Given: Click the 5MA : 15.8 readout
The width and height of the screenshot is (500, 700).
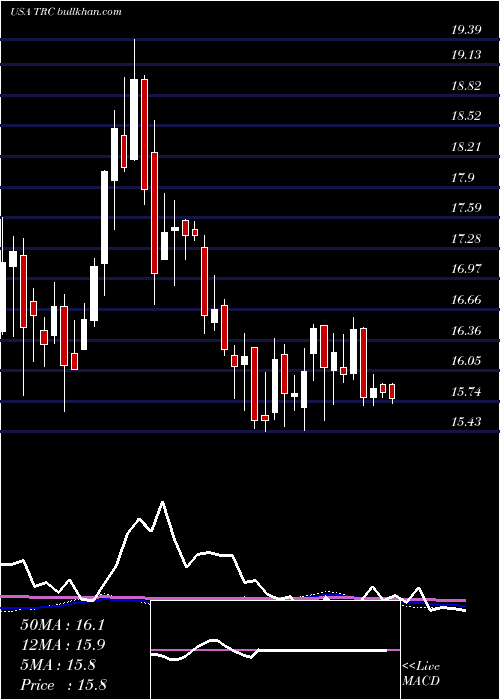Looking at the screenshot, I should coord(58,665).
